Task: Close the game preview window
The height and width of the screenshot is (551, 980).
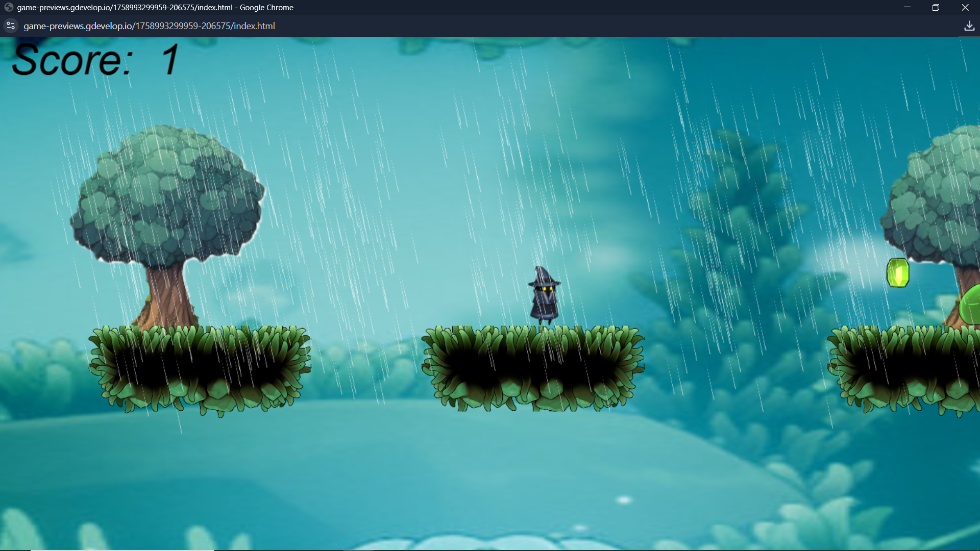Action: (965, 7)
